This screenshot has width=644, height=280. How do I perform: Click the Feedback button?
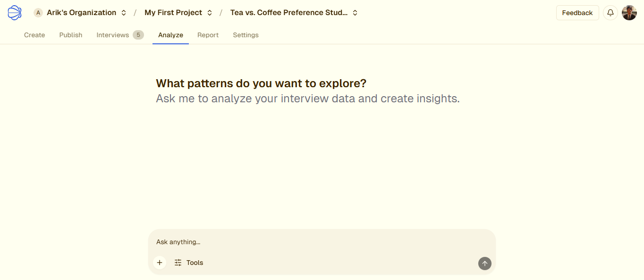[x=577, y=13]
